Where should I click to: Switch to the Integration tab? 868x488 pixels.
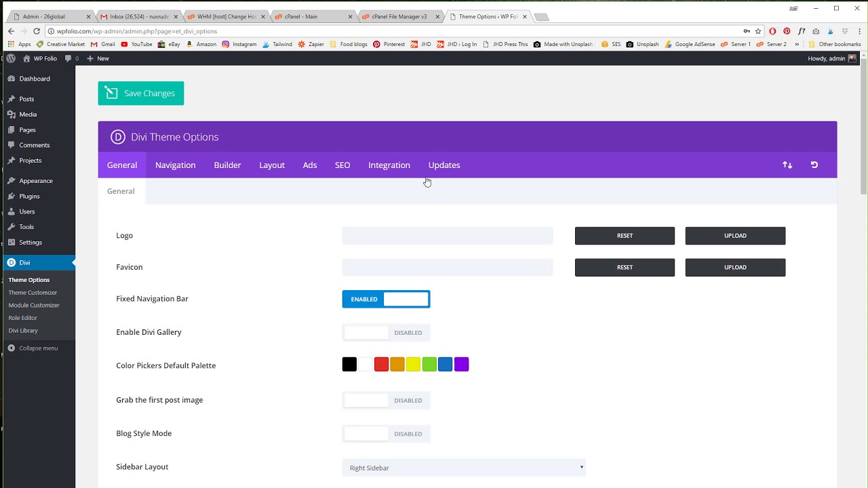(x=389, y=165)
